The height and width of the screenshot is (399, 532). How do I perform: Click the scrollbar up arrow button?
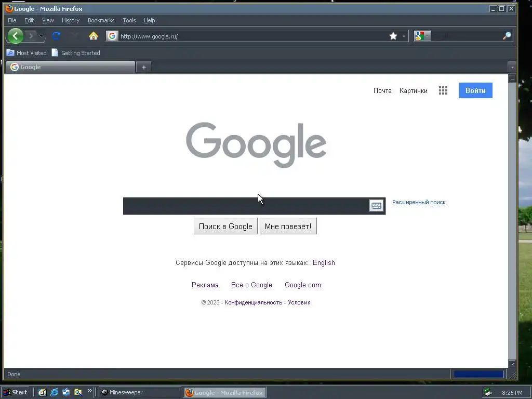click(x=512, y=79)
